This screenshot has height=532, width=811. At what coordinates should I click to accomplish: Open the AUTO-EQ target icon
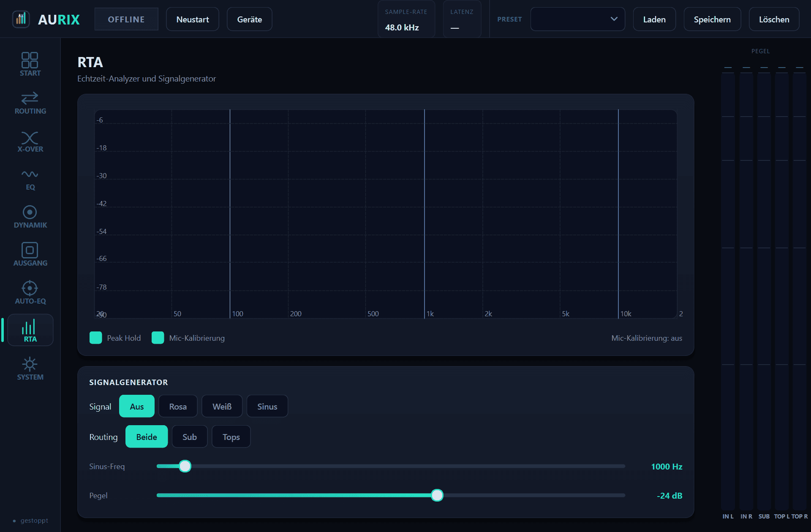click(30, 288)
